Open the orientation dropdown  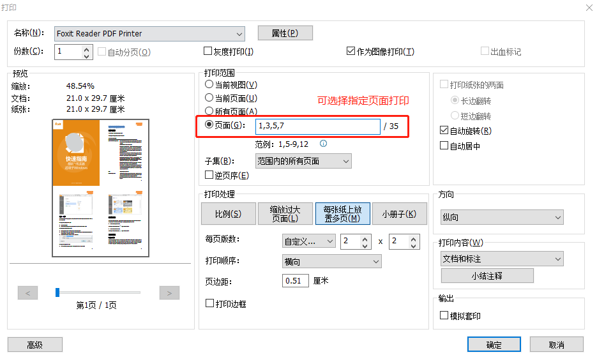(503, 217)
